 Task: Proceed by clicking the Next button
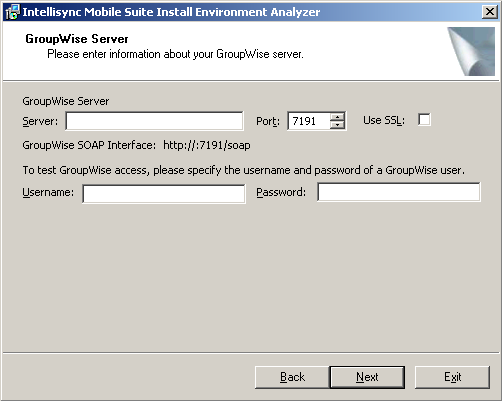coord(367,377)
